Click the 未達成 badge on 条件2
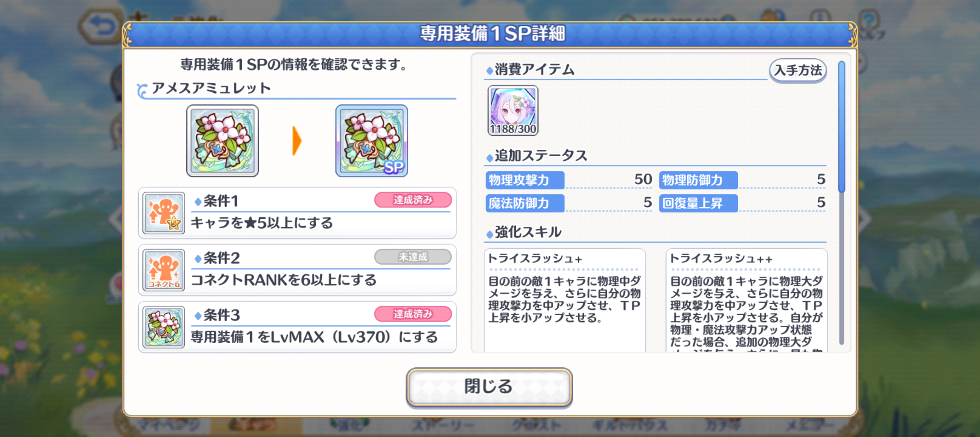The width and height of the screenshot is (980, 437). point(413,257)
